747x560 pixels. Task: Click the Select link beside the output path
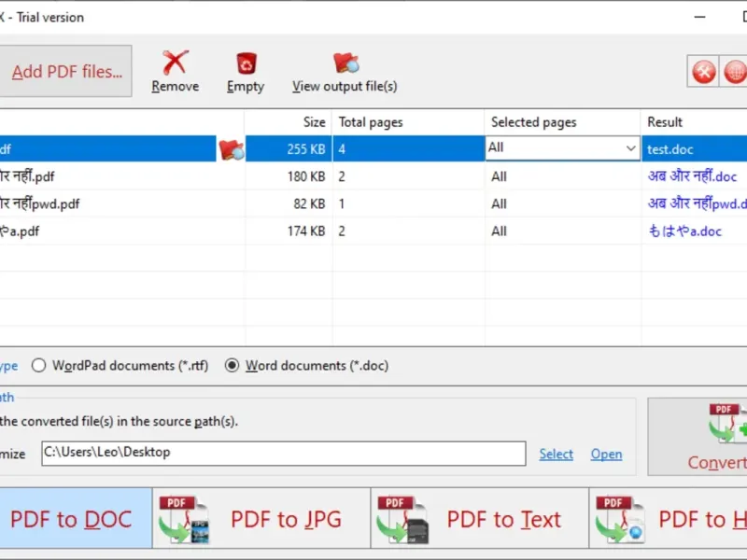[556, 455]
